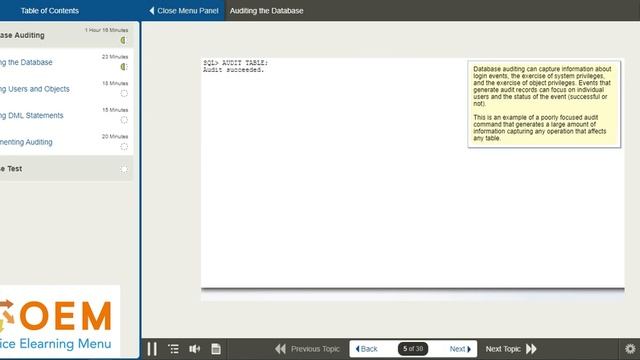This screenshot has height=360, width=640.
Task: Click progress circle for 23 Minutes topic
Action: click(x=124, y=67)
